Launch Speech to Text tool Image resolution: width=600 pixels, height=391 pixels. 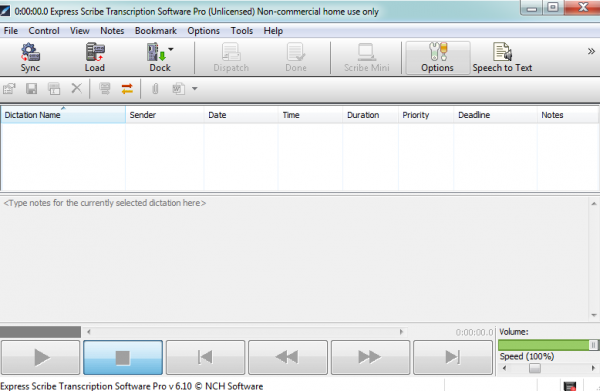tap(502, 58)
